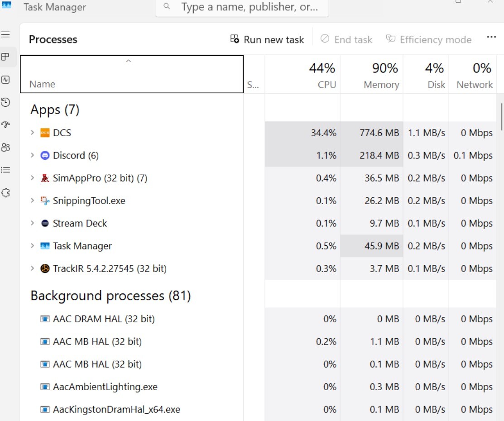Open the Services sidebar page
Viewport: 504px width, 421px height.
pyautogui.click(x=5, y=193)
